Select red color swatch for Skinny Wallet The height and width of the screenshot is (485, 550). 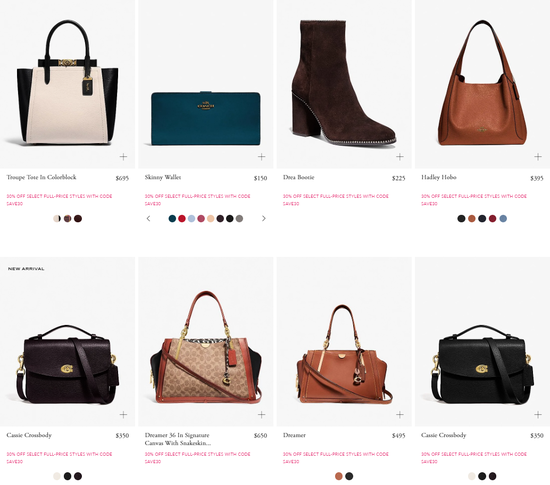point(182,218)
